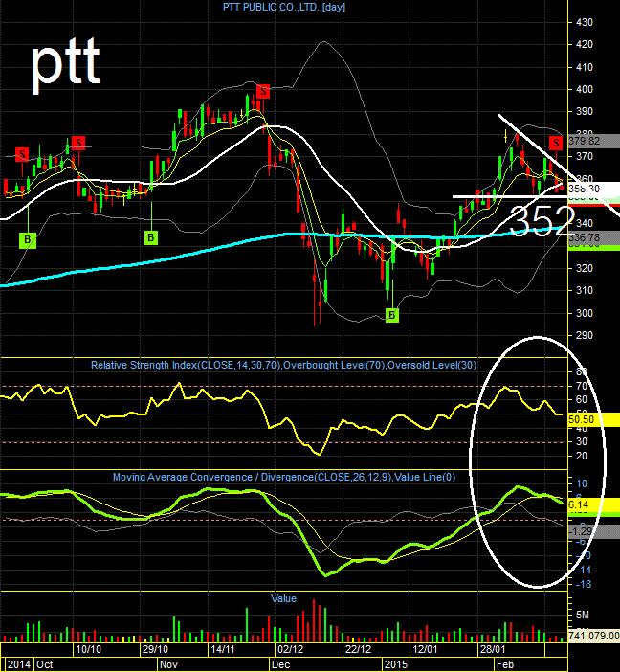The height and width of the screenshot is (672, 620).
Task: Click the PTT PUBLIC CO.,LTD. [day] chart title
Action: (x=284, y=7)
